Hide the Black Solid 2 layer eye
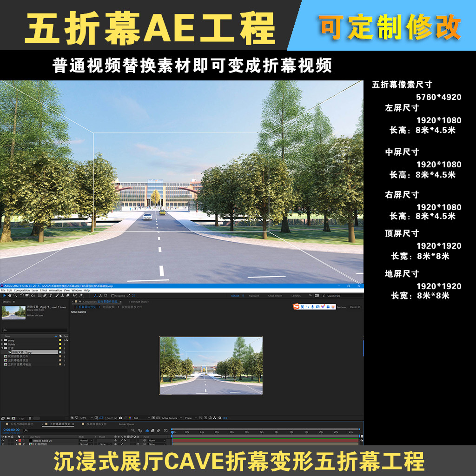Viewport: 476px width, 476px height. [x=3, y=441]
